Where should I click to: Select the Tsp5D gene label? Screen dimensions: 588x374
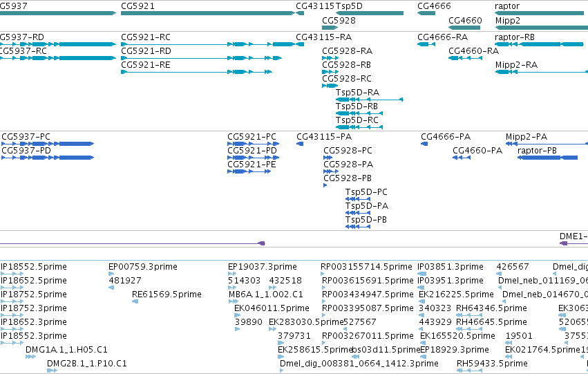[349, 6]
